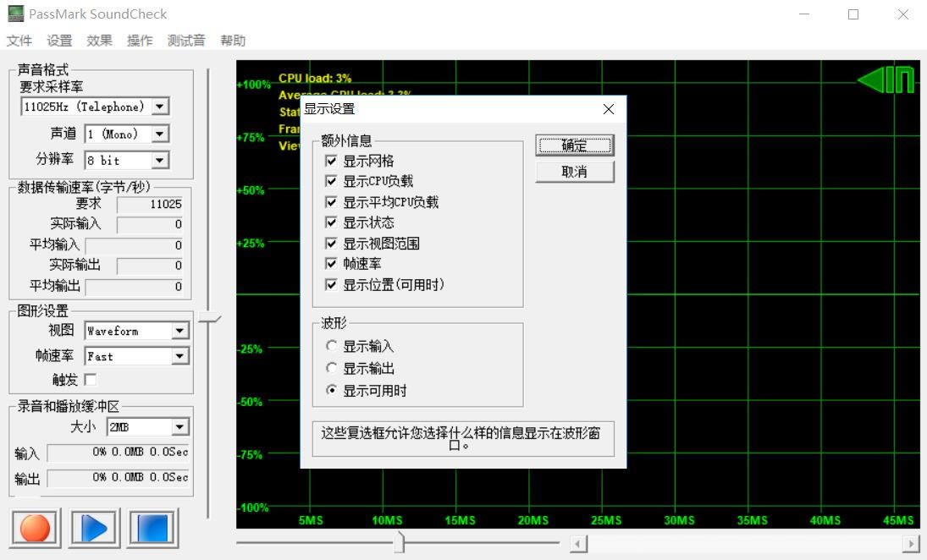This screenshot has width=927, height=560.
Task: Open the 效果 menu
Action: 99,41
